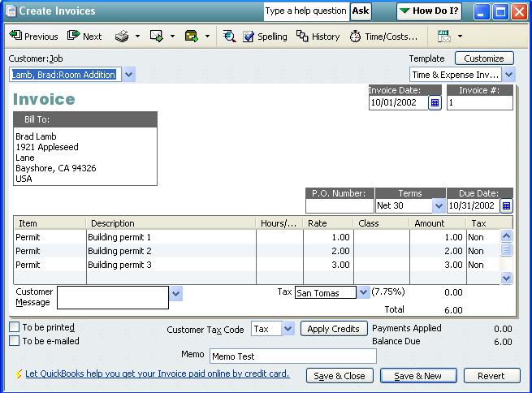532x393 pixels.
Task: Expand the Customer Message dropdown
Action: click(175, 293)
